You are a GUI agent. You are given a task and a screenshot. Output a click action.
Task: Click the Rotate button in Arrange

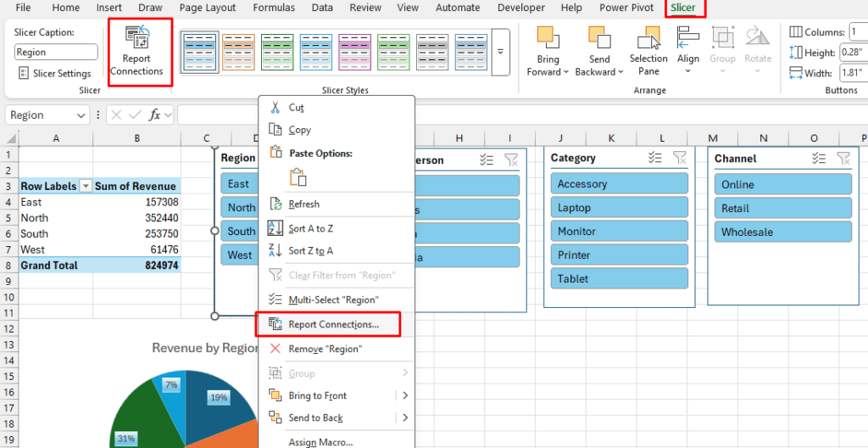[x=758, y=51]
